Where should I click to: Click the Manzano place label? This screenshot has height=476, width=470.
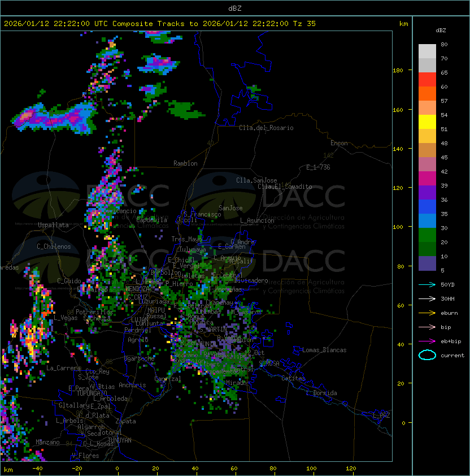(47, 442)
